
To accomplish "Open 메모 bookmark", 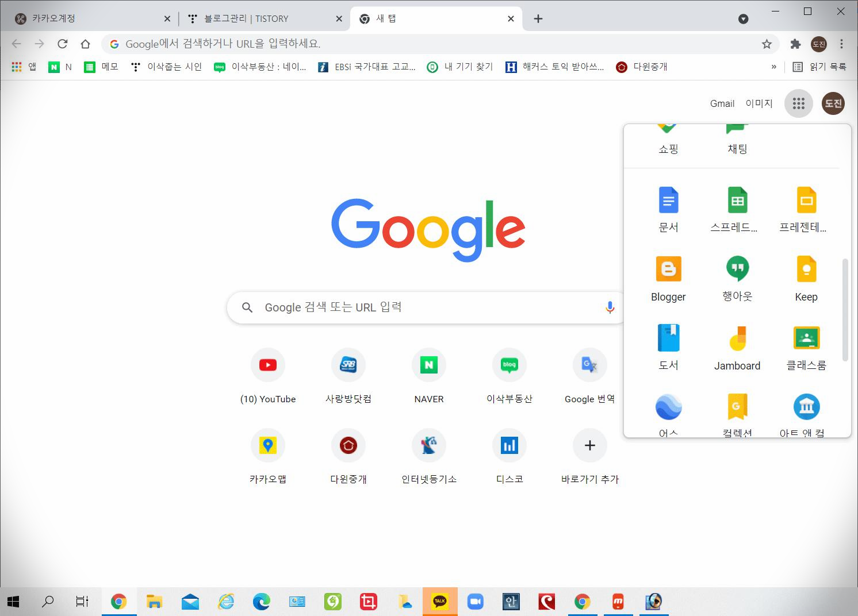I will pyautogui.click(x=101, y=67).
